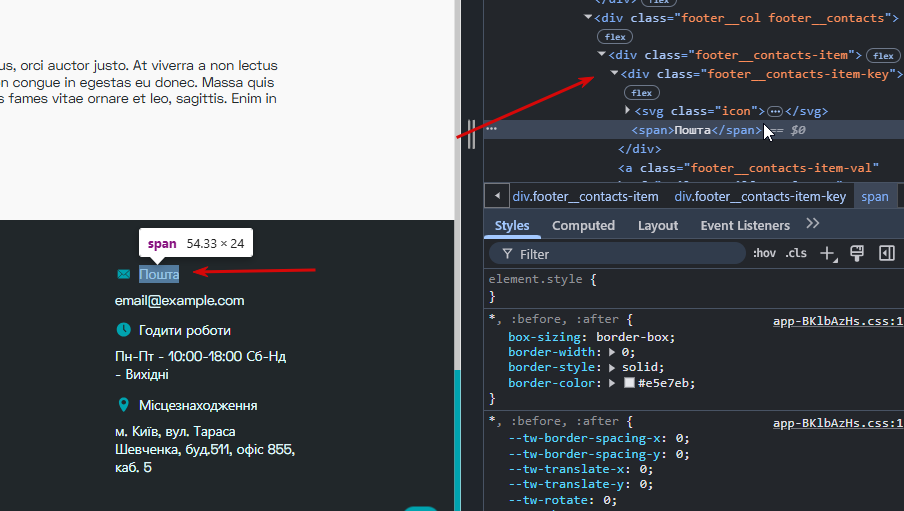Toggle the .cls element classes button
Screen dimensions: 904x511
pyautogui.click(x=796, y=253)
